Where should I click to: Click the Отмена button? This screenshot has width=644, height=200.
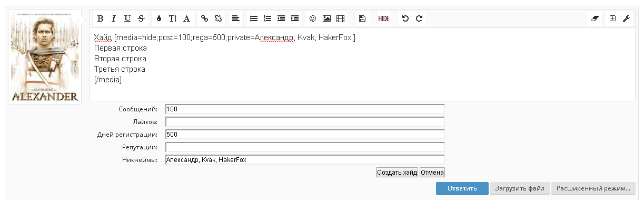[432, 172]
